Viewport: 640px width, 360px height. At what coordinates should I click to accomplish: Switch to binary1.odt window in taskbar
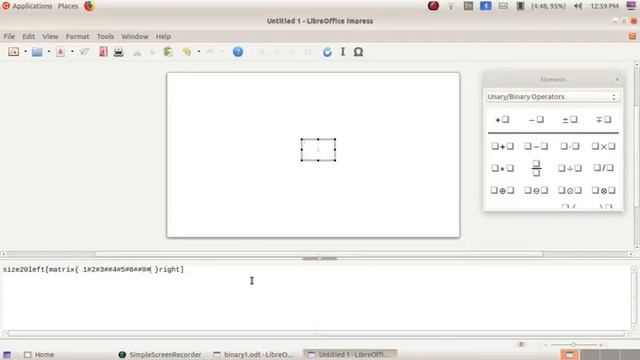(x=254, y=354)
